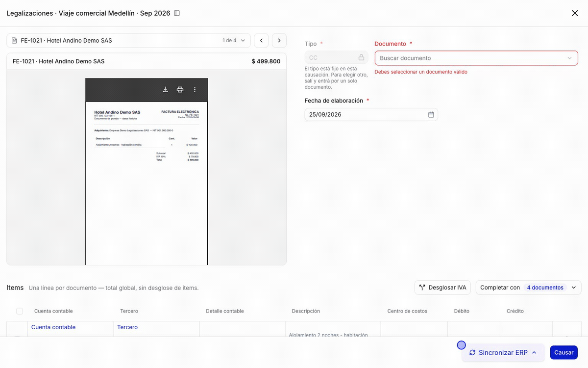This screenshot has width=588, height=368.
Task: Download the invoice PDF
Action: pyautogui.click(x=166, y=89)
